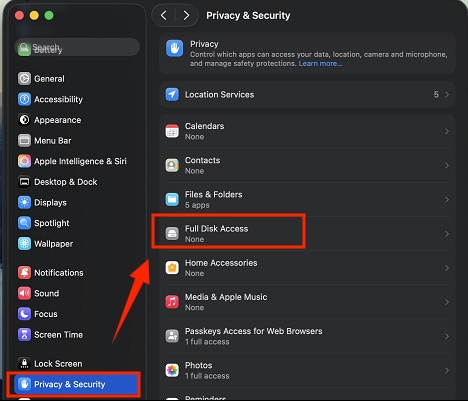Screen dimensions: 468x401
Task: Click the Passkeys Access for Web Browsers icon
Action: click(x=172, y=336)
